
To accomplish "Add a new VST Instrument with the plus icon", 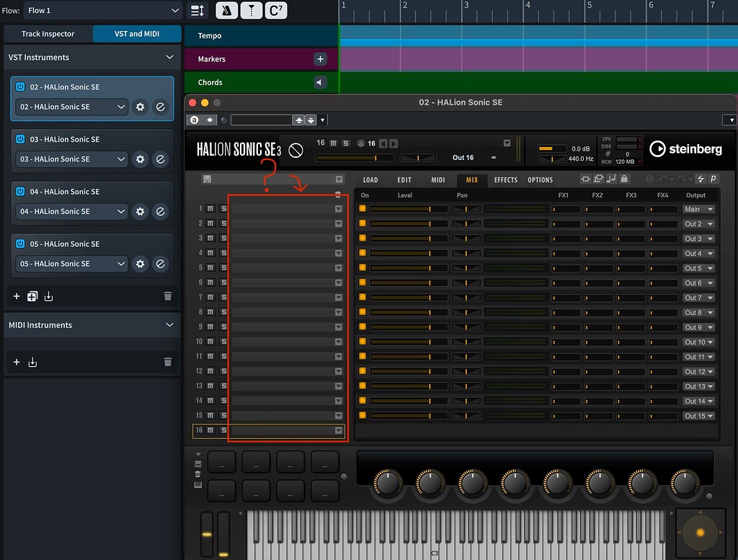I will click(16, 295).
